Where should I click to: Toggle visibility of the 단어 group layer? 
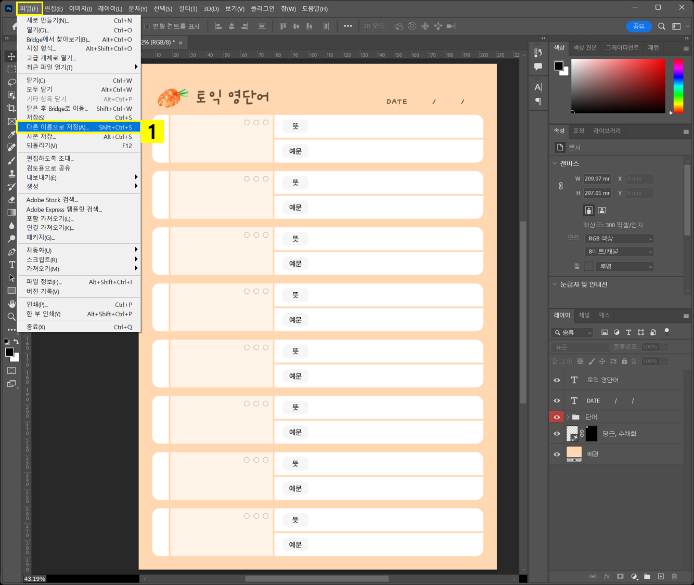[x=558, y=417]
